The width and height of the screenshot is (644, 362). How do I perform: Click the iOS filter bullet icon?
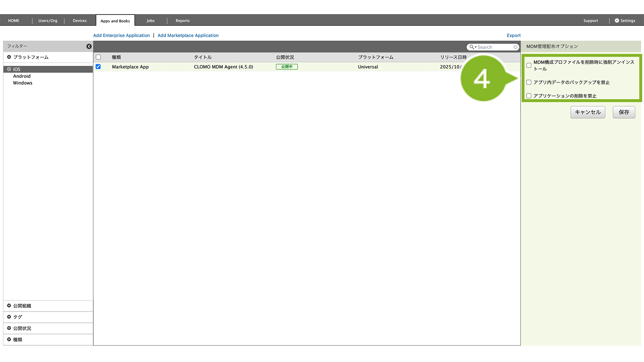coord(9,69)
